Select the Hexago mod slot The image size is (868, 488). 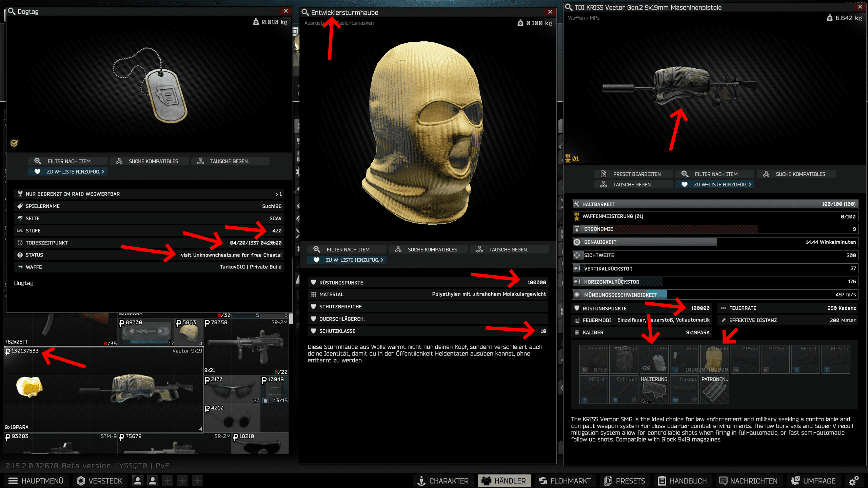click(684, 389)
